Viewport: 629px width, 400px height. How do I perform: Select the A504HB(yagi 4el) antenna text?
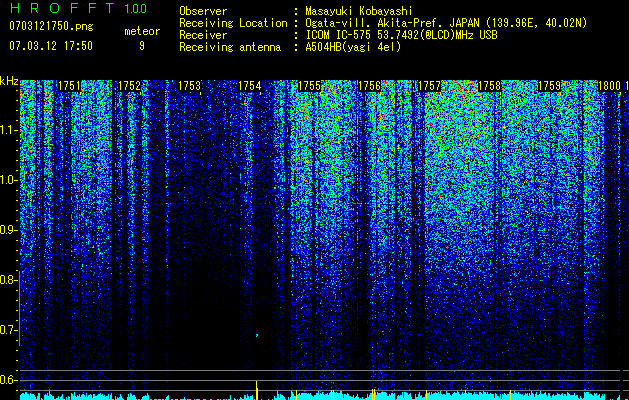353,47
